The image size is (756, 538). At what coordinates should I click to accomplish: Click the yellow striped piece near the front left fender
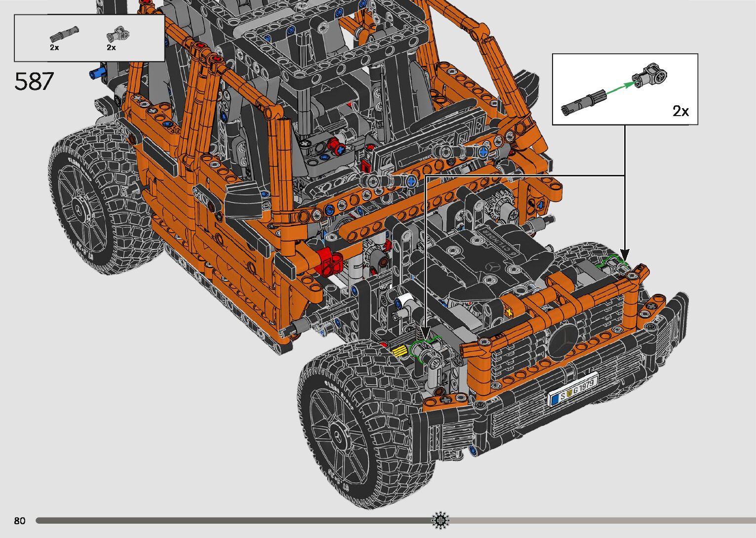click(x=399, y=351)
